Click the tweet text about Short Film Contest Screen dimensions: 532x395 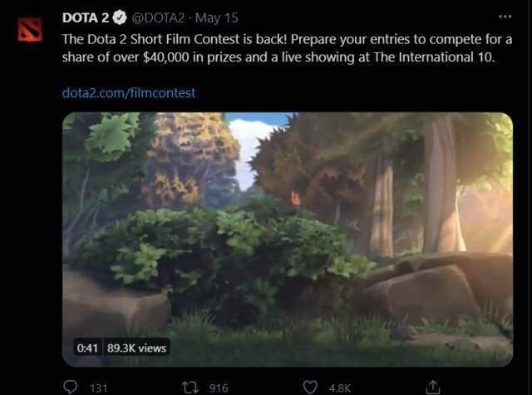287,48
